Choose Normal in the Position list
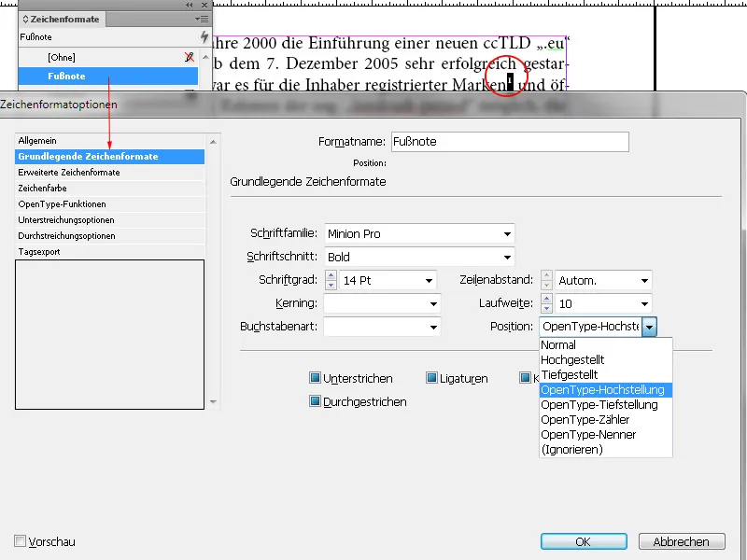This screenshot has height=560, width=747. (605, 344)
